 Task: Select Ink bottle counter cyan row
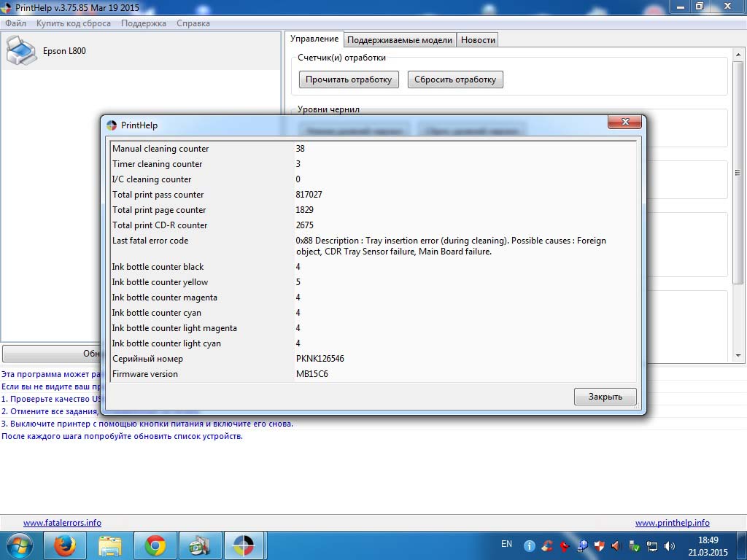coord(373,312)
